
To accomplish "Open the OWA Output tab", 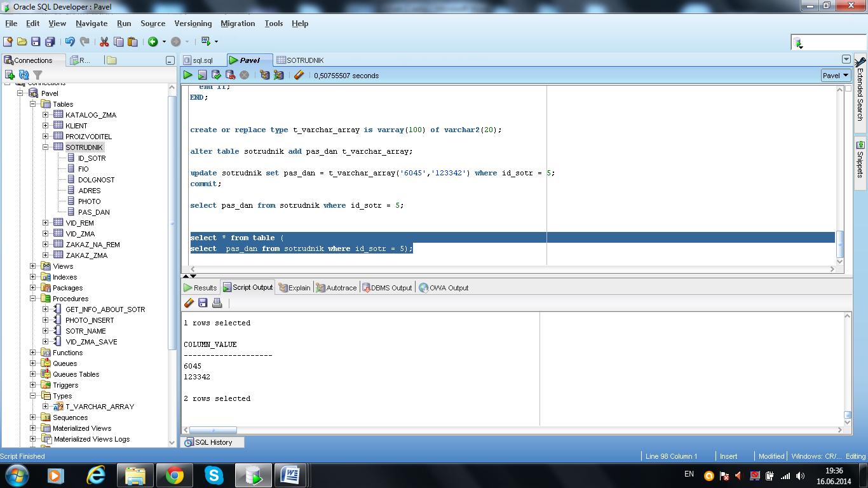I will (444, 288).
